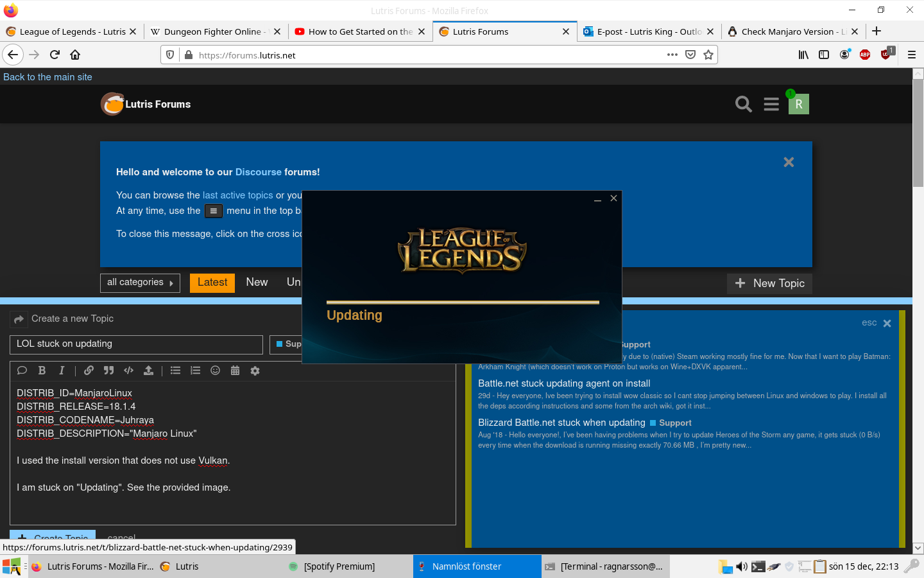Switch to the Spotify Premium taskbar entry
The height and width of the screenshot is (578, 924).
click(349, 566)
